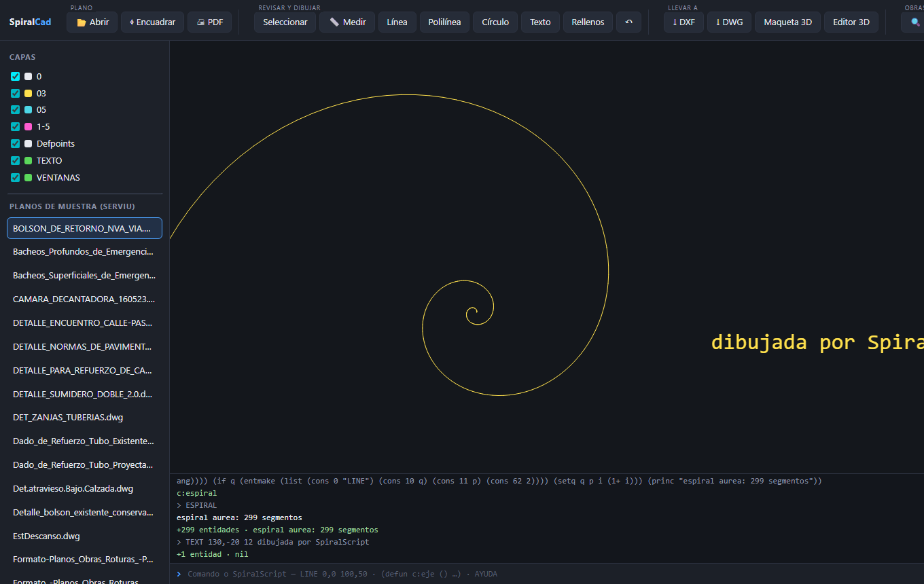Viewport: 924px width, 584px height.
Task: Disable the TEXTO layer checkbox
Action: point(15,161)
